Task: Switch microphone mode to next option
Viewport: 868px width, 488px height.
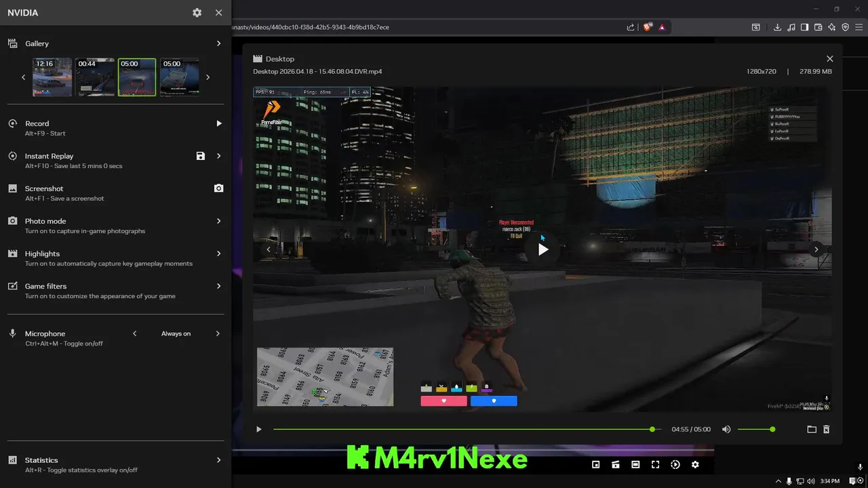Action: tap(218, 333)
